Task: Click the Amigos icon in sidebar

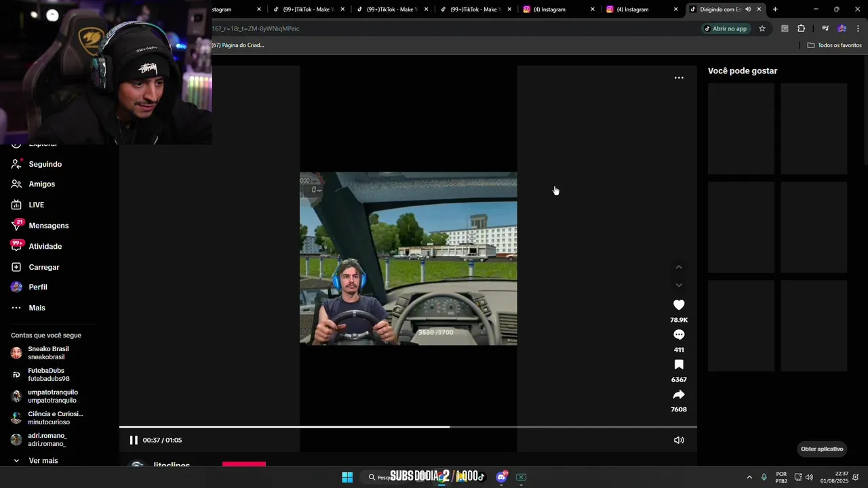Action: [16, 184]
